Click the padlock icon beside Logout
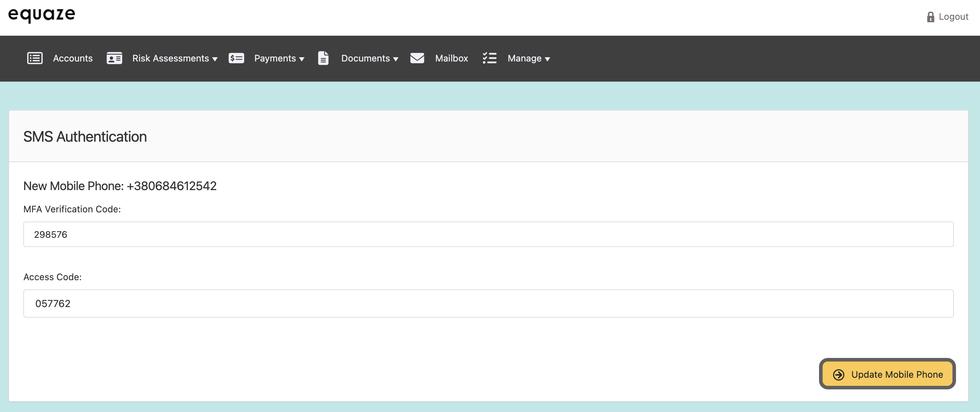This screenshot has width=980, height=412. pos(930,17)
